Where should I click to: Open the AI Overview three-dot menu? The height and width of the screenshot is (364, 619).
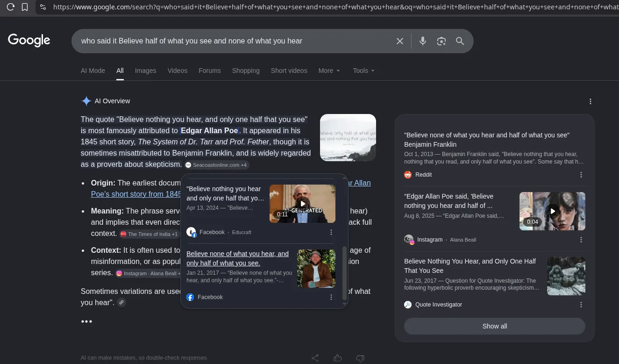coord(591,101)
